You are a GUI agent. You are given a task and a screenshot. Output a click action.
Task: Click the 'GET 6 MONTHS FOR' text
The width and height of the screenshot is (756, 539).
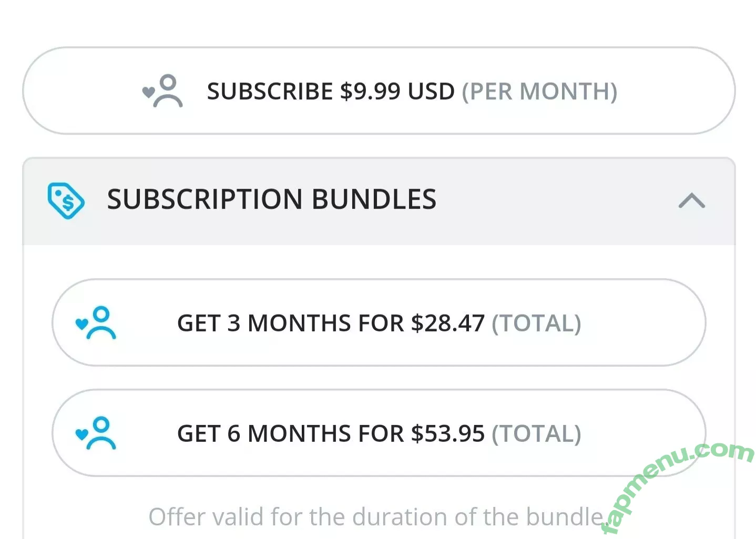point(290,434)
